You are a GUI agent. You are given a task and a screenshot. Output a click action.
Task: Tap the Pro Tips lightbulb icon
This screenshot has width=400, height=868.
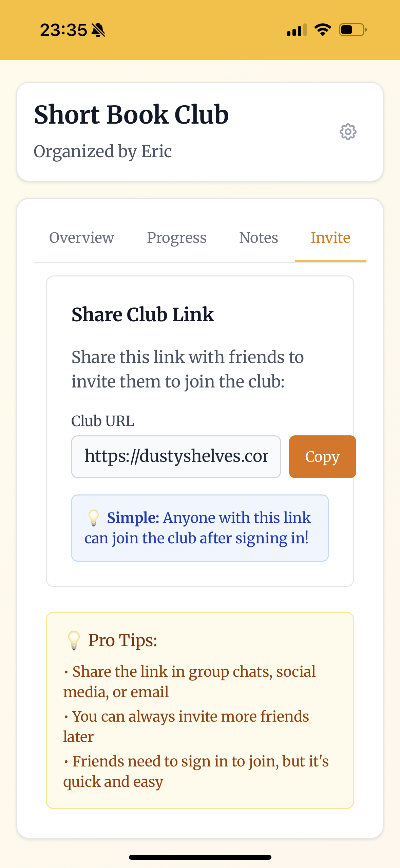click(74, 640)
